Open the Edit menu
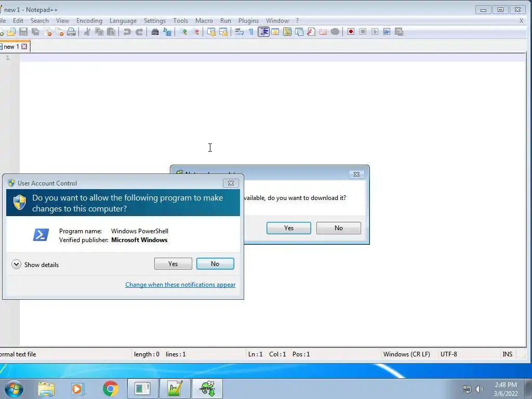The height and width of the screenshot is (399, 532). tap(18, 21)
